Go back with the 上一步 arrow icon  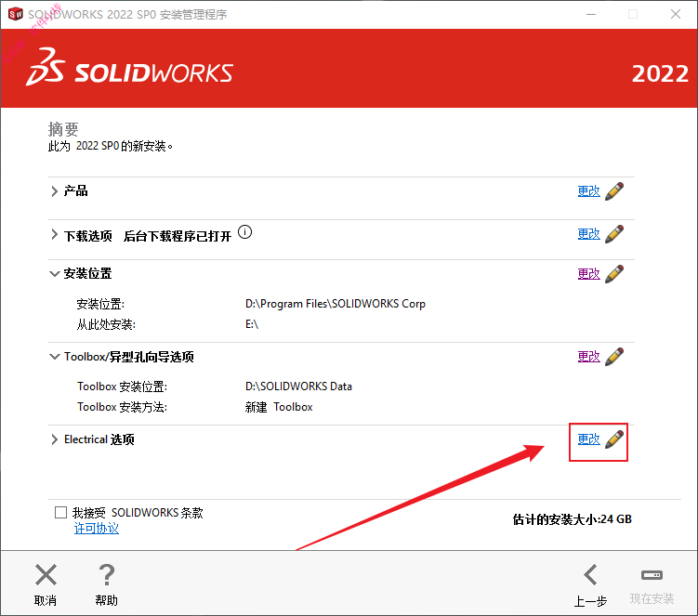coord(590,574)
